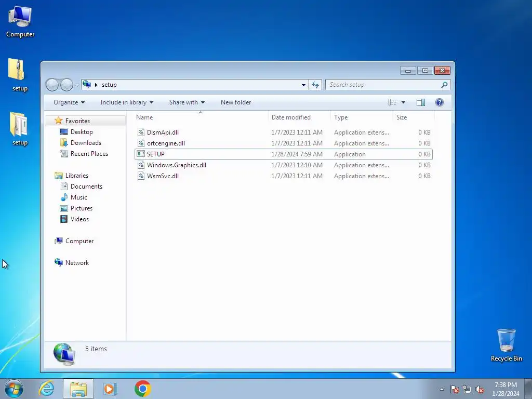
Task: Click the Show desktop strip
Action: click(528, 389)
